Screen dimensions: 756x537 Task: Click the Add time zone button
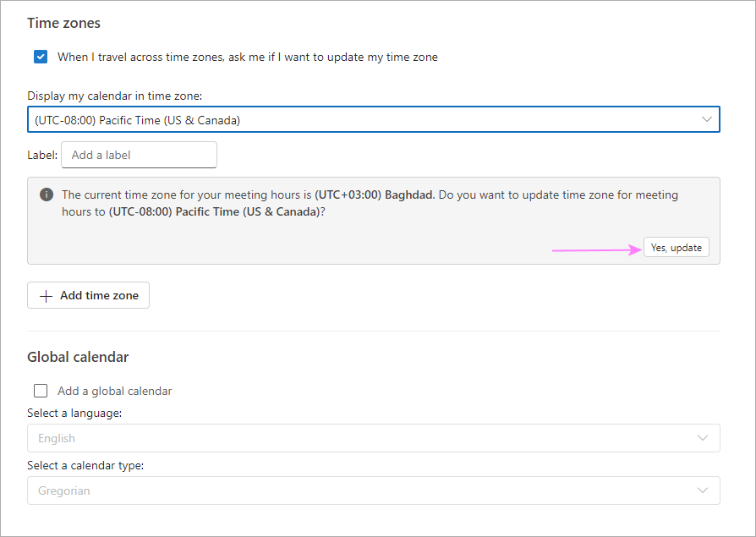point(88,295)
